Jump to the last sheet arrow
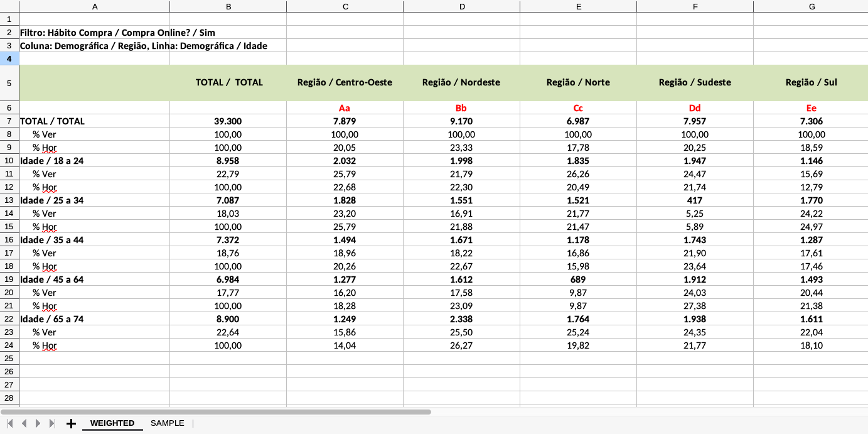The width and height of the screenshot is (868, 434). click(52, 423)
